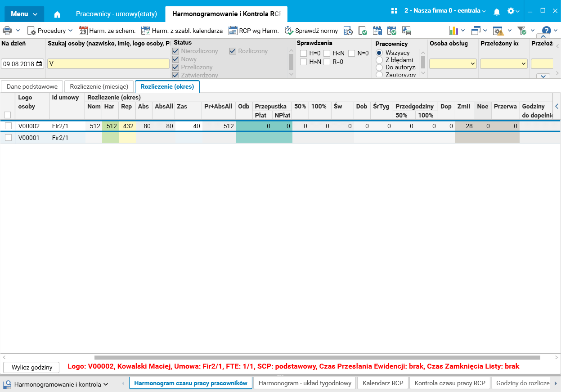The width and height of the screenshot is (561, 392).
Task: Tick the N=0 checkbox
Action: click(352, 53)
